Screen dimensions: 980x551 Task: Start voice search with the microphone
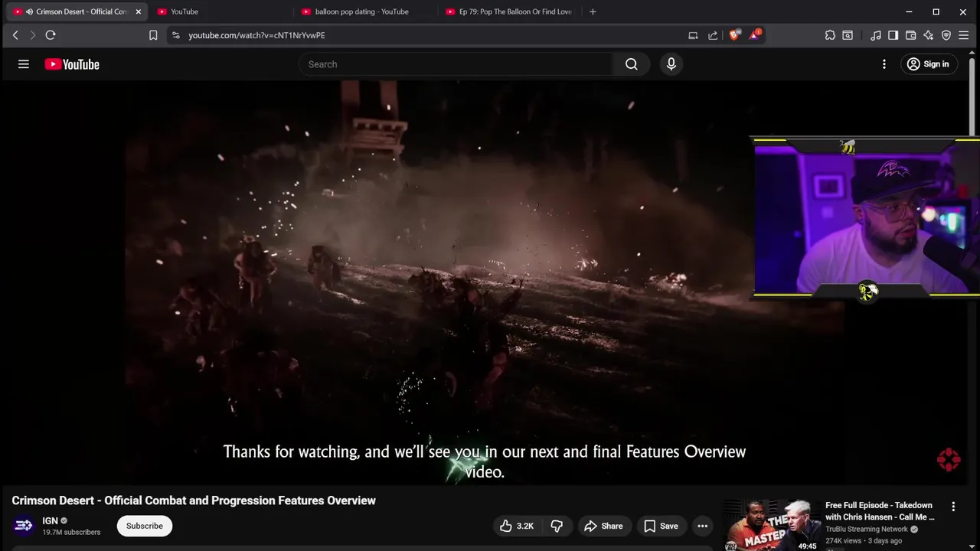(x=671, y=64)
